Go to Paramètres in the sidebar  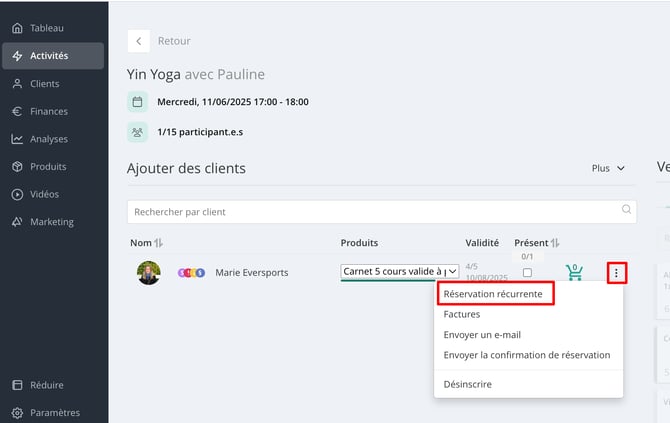point(55,412)
